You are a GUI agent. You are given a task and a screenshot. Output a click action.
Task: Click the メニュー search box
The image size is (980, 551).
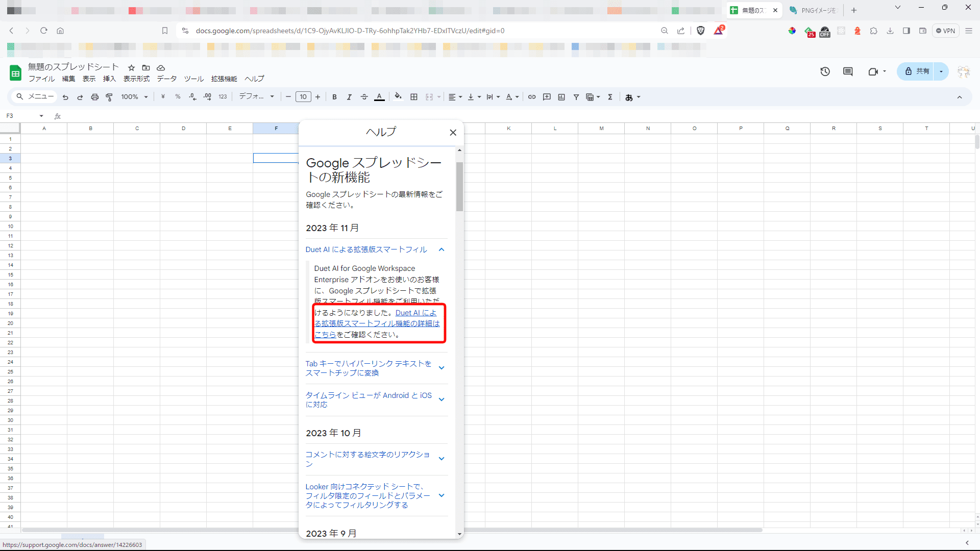coord(35,96)
